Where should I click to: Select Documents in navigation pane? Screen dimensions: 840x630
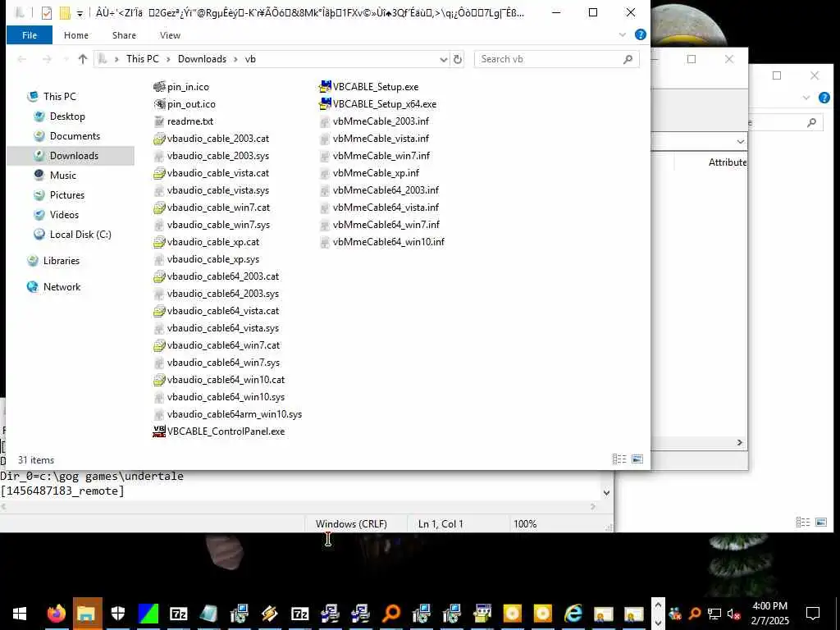75,136
